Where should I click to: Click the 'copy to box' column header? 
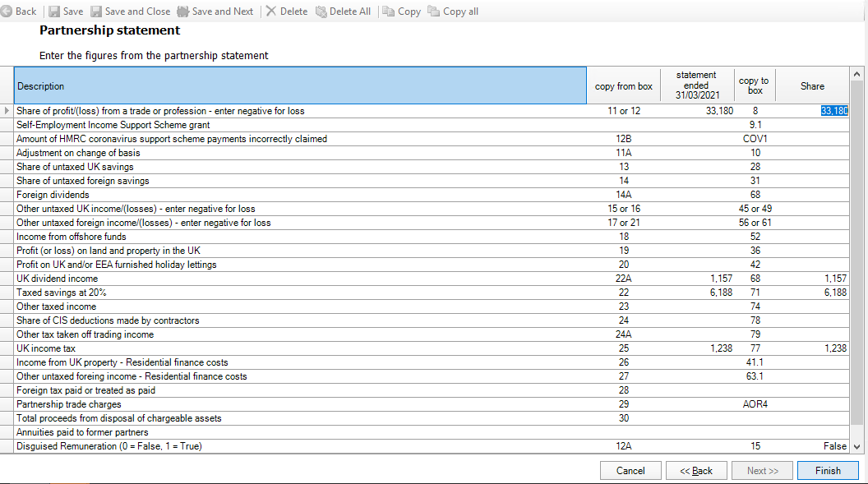click(x=755, y=85)
